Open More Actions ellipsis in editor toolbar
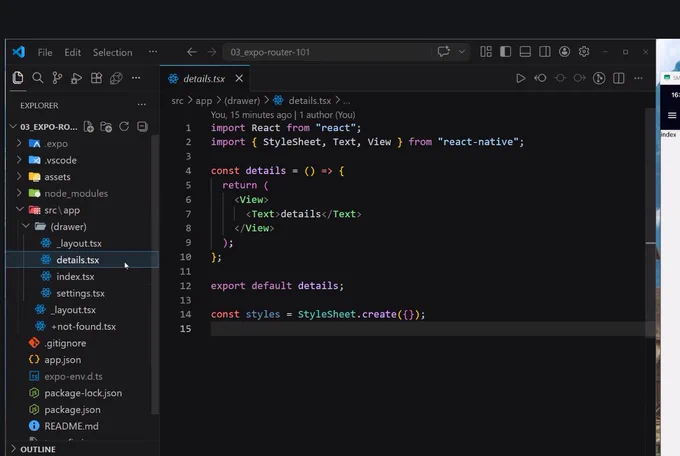Image resolution: width=680 pixels, height=456 pixels. coord(638,78)
